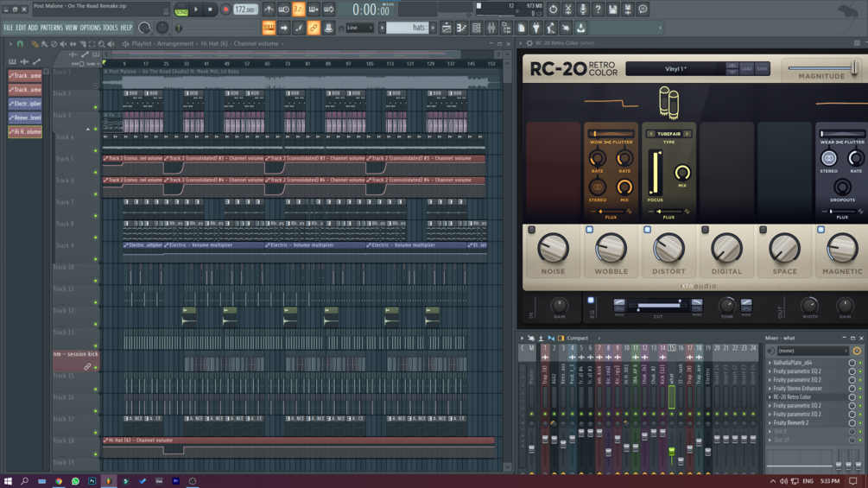Open the piano roll view icon
This screenshot has width=868, height=488.
click(461, 28)
